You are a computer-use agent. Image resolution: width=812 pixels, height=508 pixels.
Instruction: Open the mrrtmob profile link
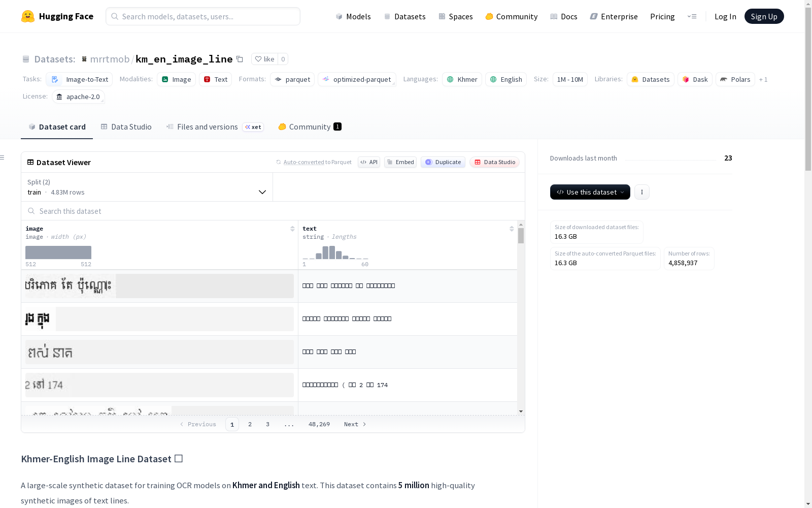(x=110, y=59)
